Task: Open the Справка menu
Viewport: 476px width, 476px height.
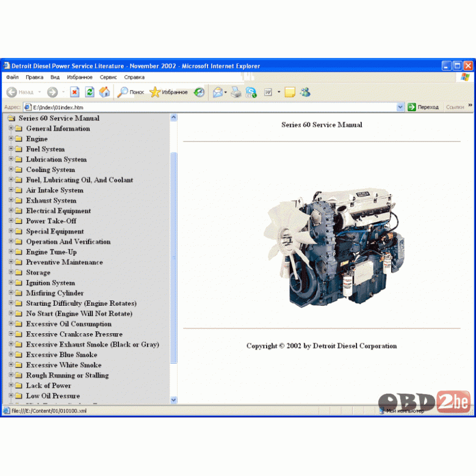Action: [134, 77]
